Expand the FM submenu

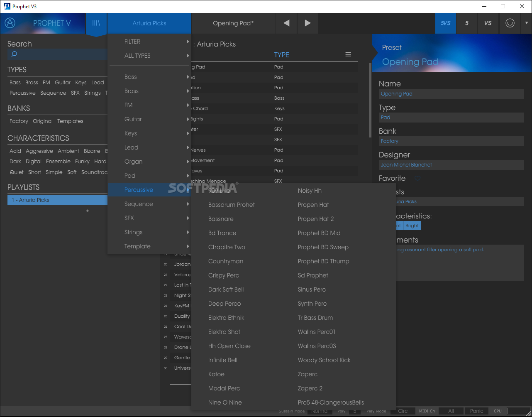tap(149, 105)
